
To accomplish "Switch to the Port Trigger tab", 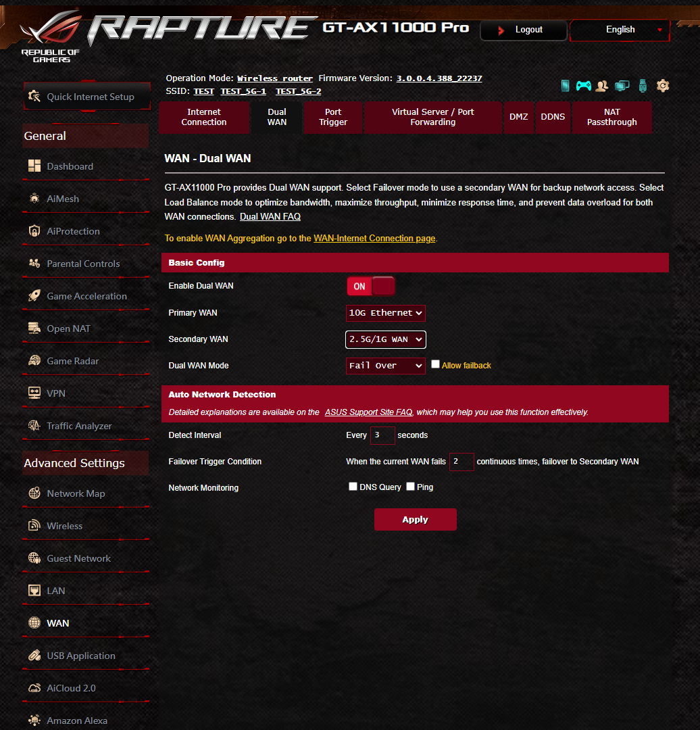I will click(x=333, y=118).
